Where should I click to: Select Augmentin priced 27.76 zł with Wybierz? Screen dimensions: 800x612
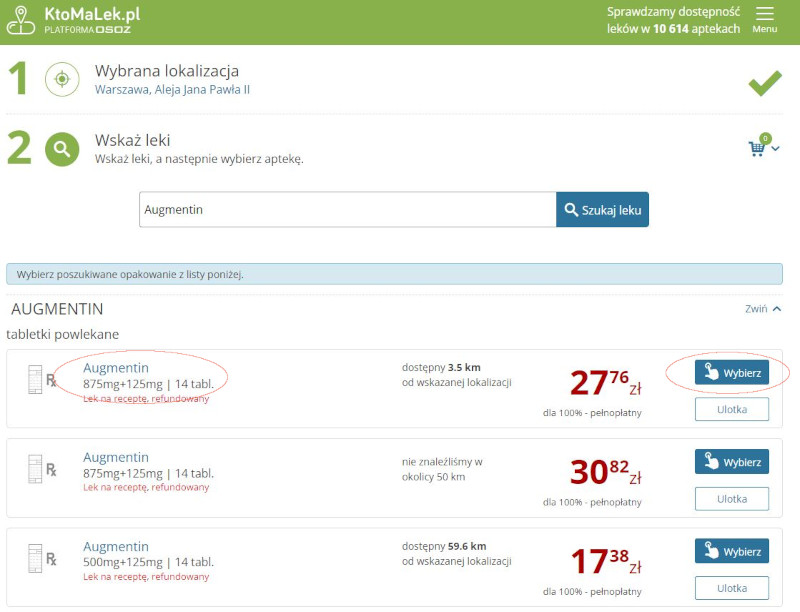731,373
